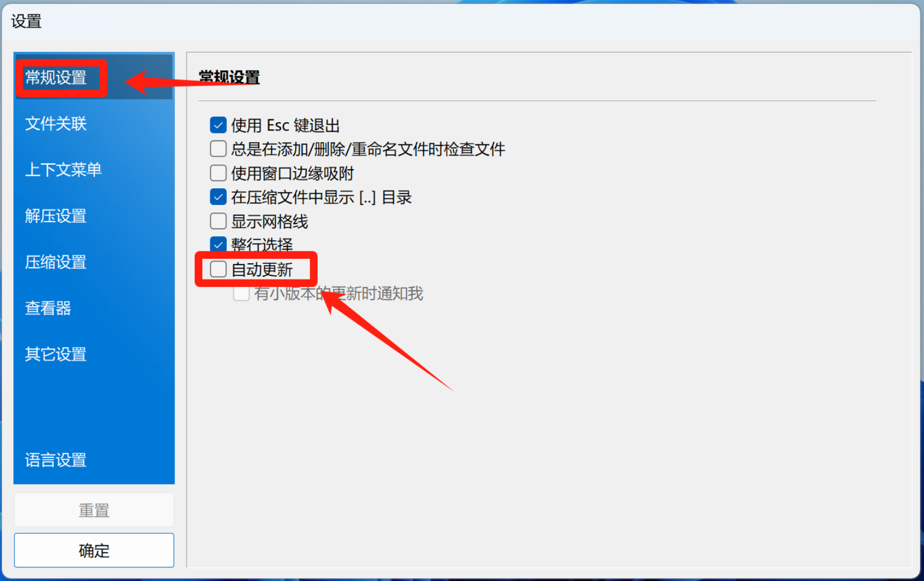The height and width of the screenshot is (581, 924).
Task: Toggle the 整行选择 checkbox
Action: tap(218, 244)
